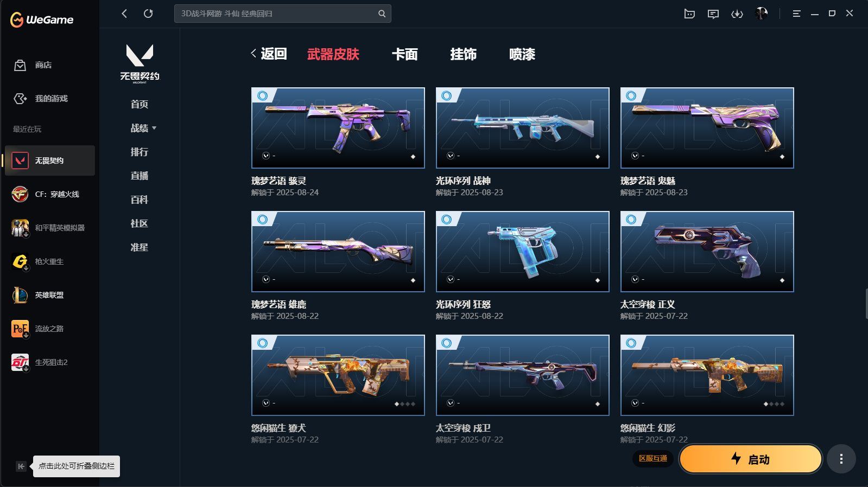Collapse the sidebar using the fold icon
Image resolution: width=868 pixels, height=487 pixels.
(x=21, y=466)
